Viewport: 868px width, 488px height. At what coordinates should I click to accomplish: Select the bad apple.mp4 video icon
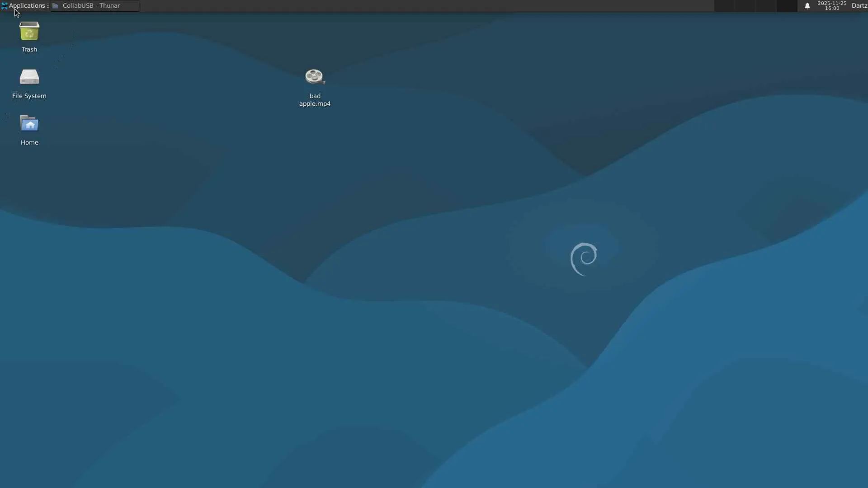pos(315,77)
